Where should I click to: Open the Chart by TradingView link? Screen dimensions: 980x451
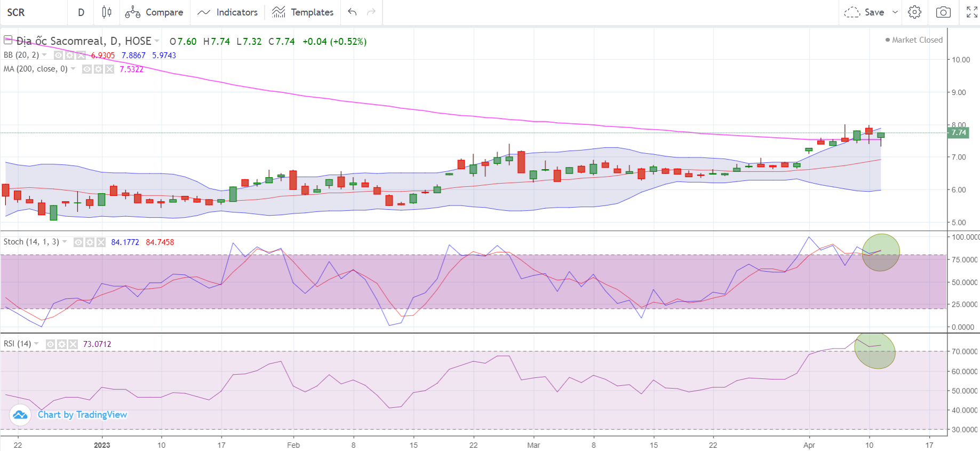click(82, 415)
